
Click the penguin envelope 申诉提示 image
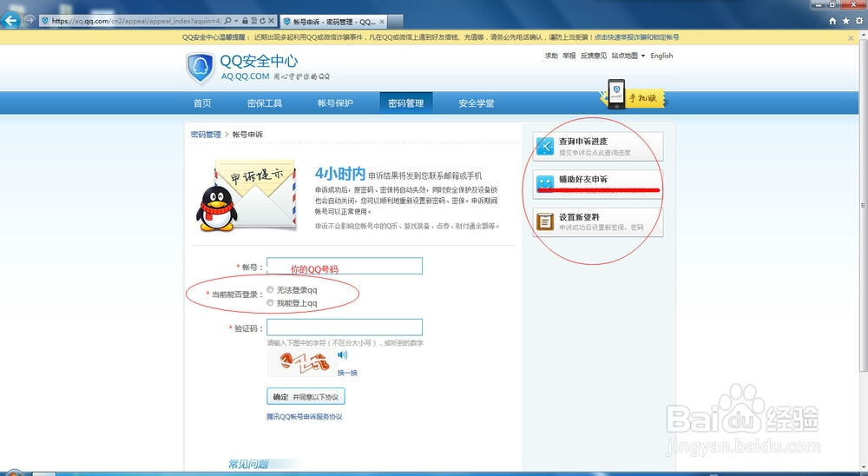point(247,195)
